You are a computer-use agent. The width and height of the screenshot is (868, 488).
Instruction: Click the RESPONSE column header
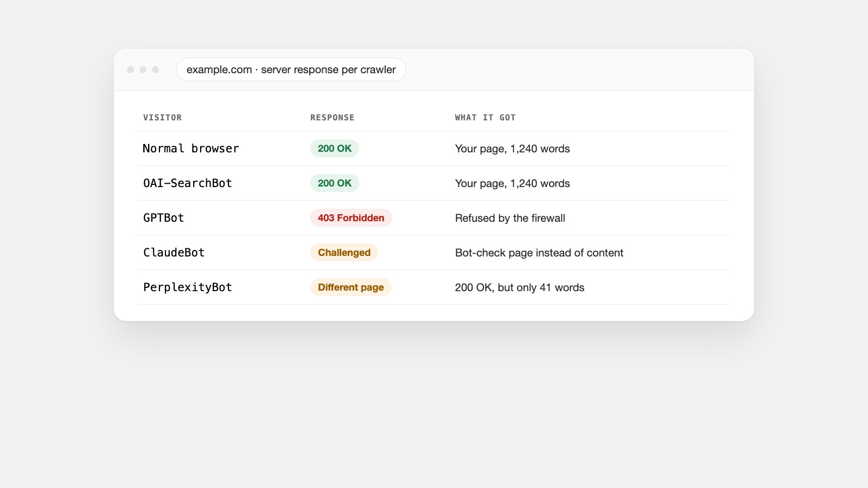(332, 118)
